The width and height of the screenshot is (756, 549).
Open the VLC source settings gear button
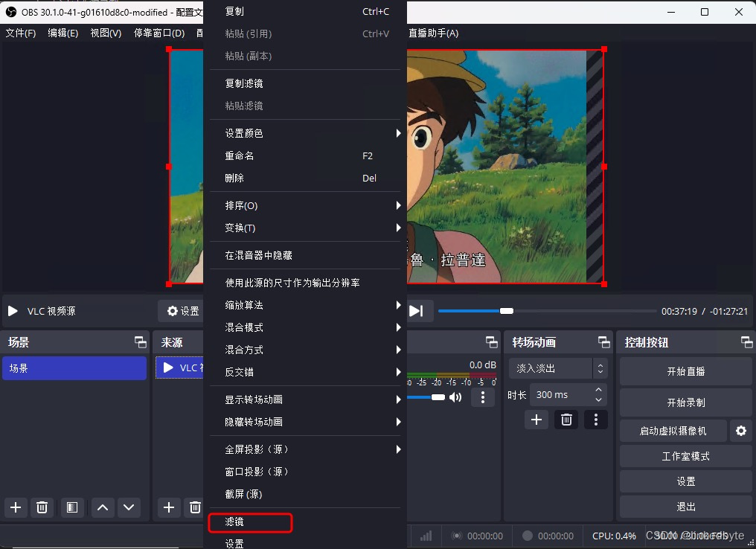(x=183, y=311)
